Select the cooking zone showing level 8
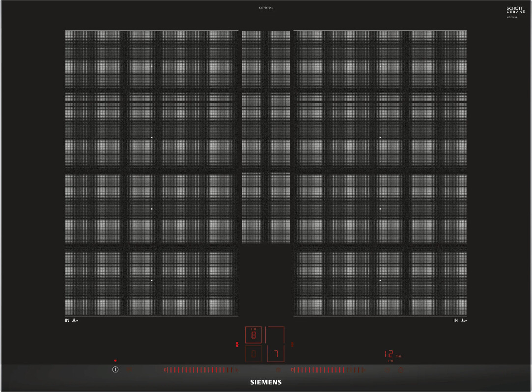This screenshot has width=532, height=392. coord(254,335)
